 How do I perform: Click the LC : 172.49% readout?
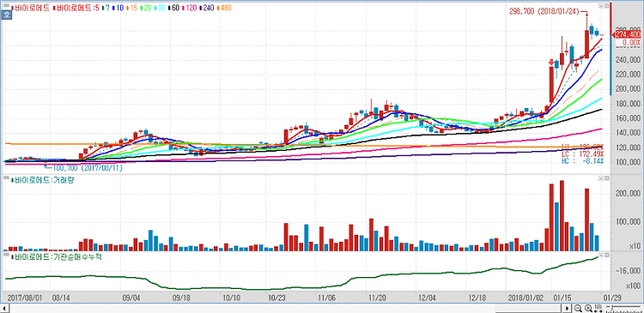(582, 153)
